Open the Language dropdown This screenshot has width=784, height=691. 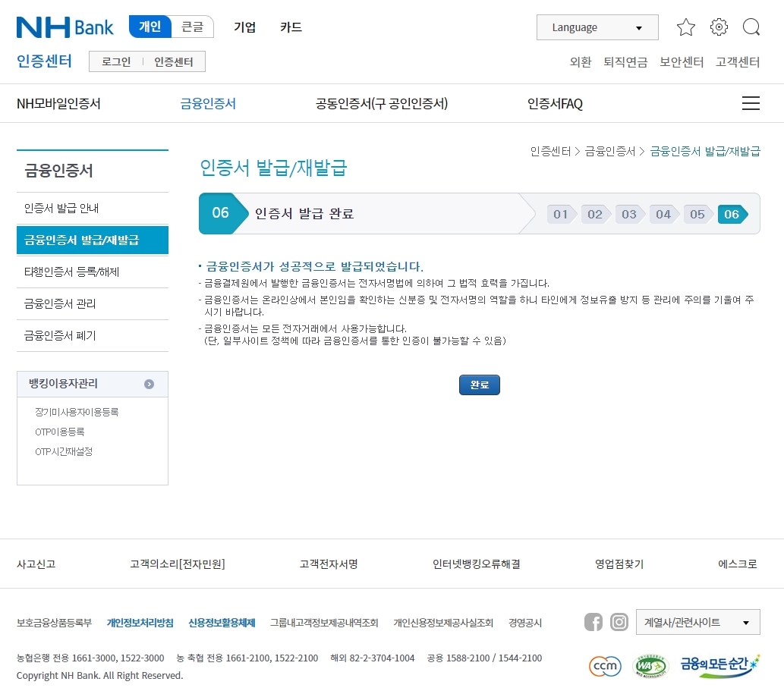coord(597,27)
